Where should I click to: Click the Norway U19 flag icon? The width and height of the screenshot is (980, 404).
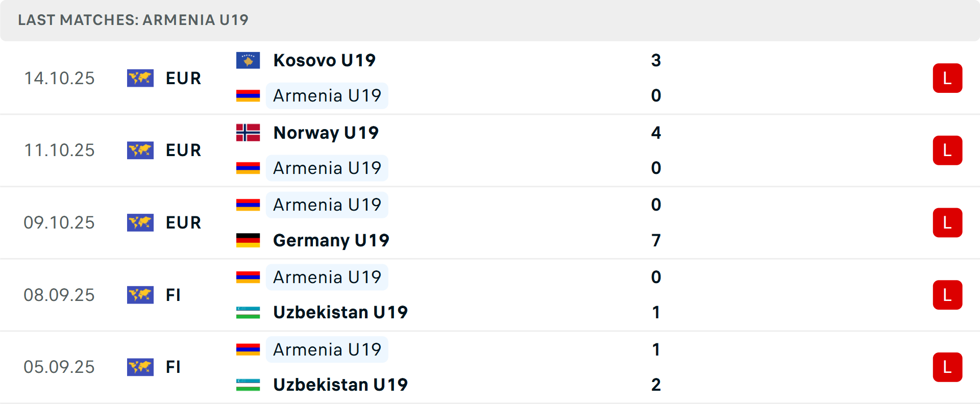(x=248, y=132)
